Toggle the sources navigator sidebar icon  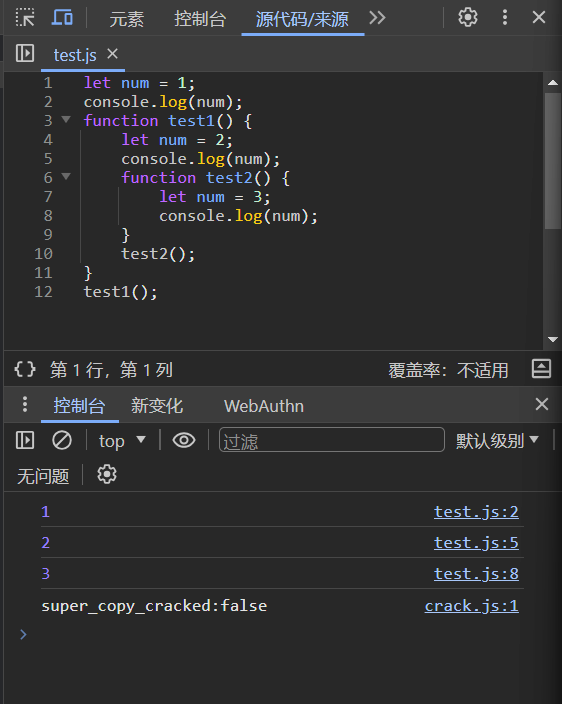[25, 53]
